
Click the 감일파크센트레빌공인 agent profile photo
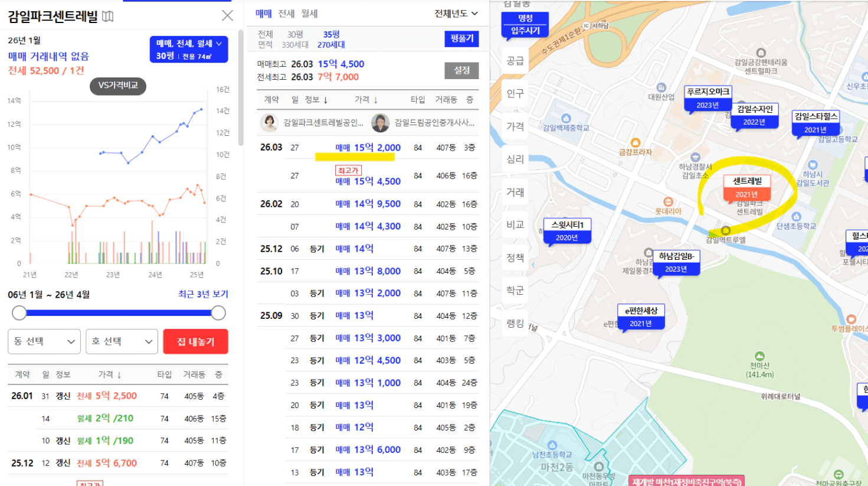270,123
